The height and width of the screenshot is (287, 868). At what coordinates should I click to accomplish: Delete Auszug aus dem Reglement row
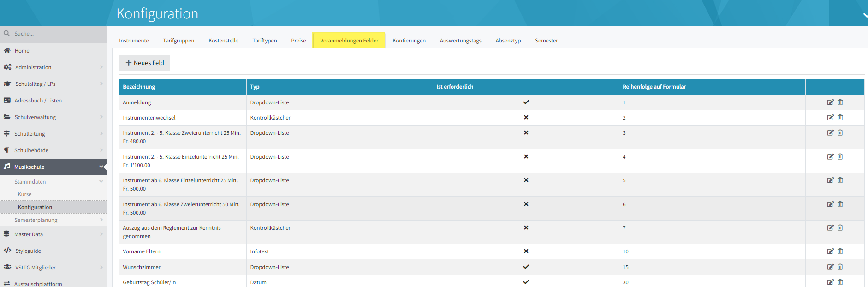[840, 228]
